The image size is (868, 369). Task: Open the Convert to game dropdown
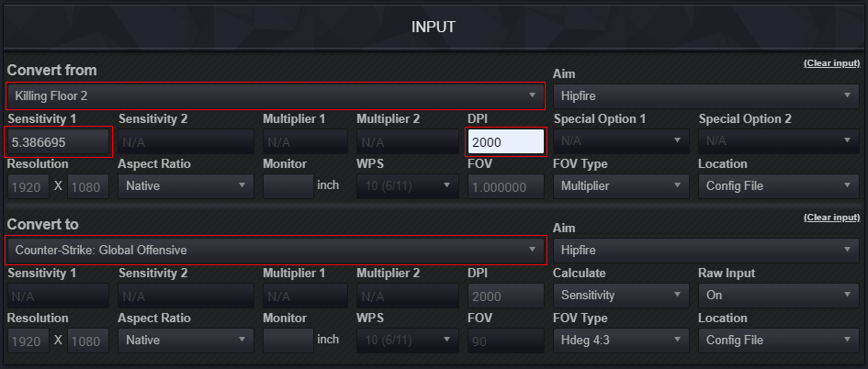275,250
